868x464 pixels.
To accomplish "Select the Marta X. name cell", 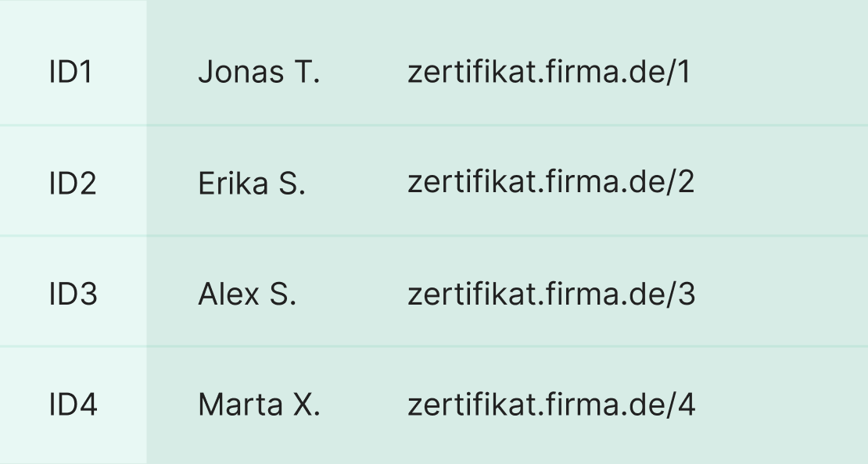I will pos(259,406).
